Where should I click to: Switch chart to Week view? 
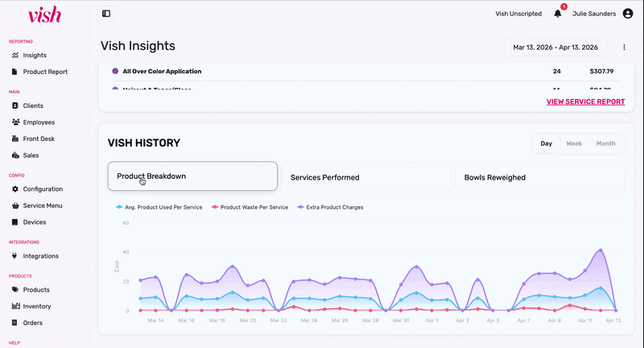tap(574, 143)
